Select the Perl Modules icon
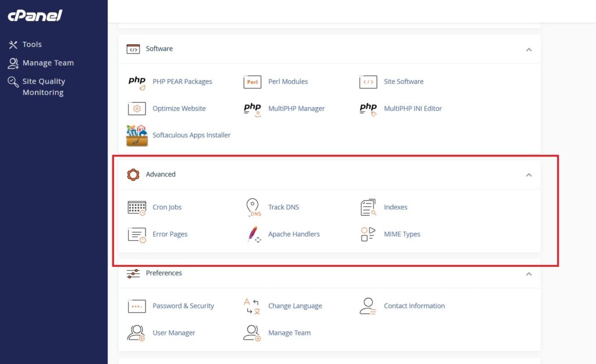This screenshot has height=364, width=596. 252,81
